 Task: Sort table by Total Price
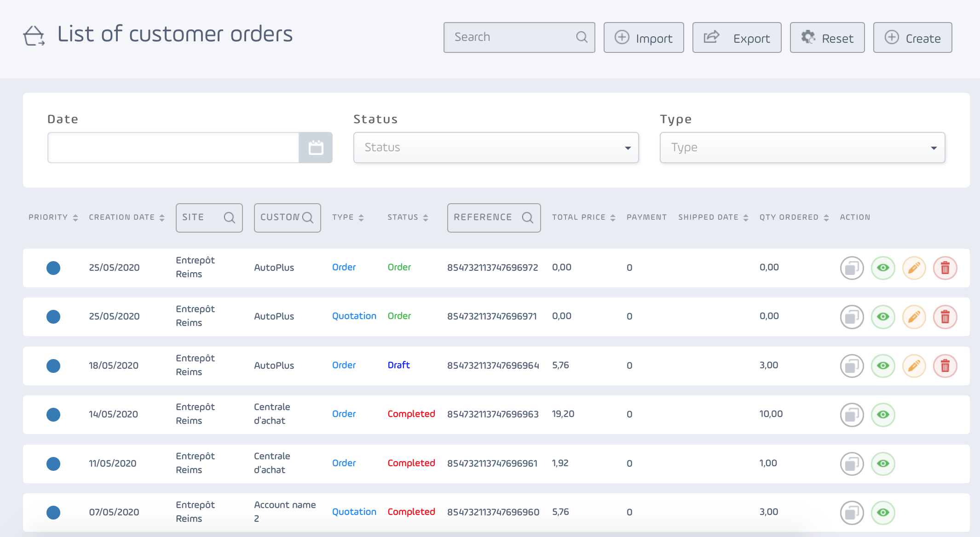(583, 217)
